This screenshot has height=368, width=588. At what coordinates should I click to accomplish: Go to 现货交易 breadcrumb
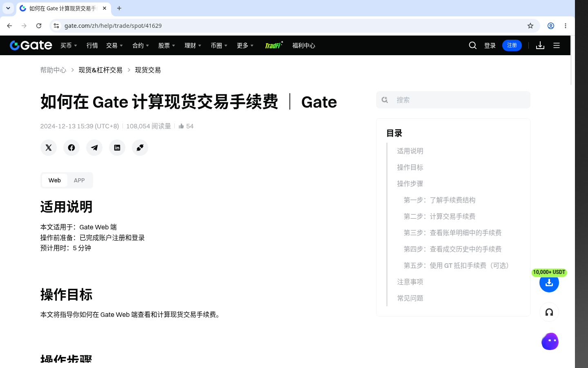point(148,70)
